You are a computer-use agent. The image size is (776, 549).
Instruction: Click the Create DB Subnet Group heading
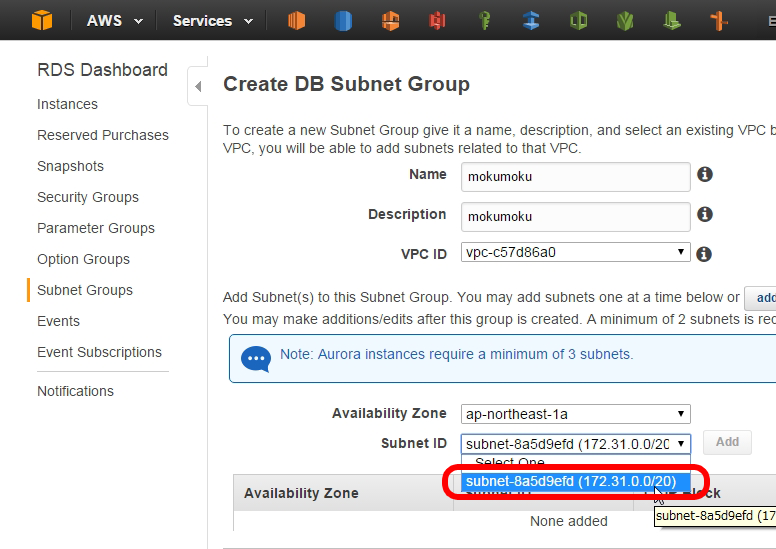pyautogui.click(x=346, y=84)
